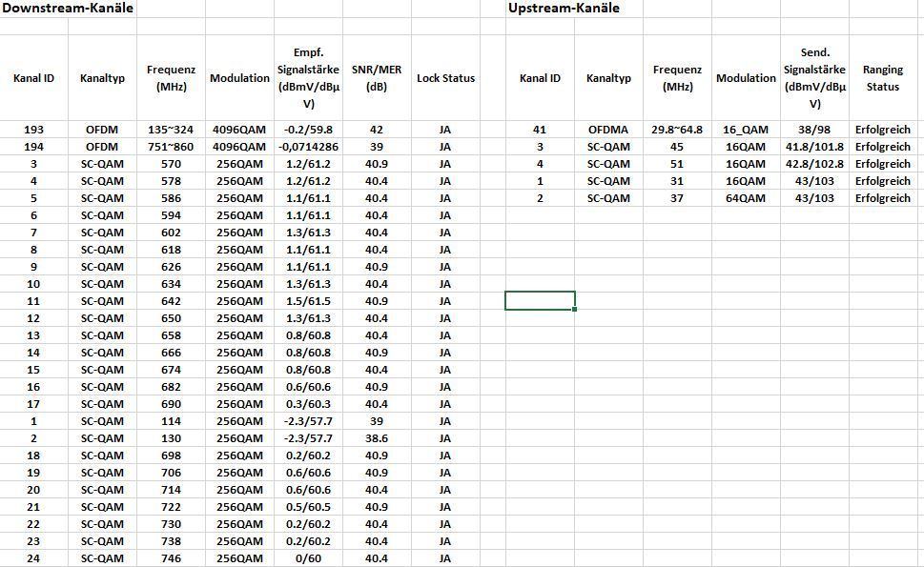Select the Downstream-Kanäle heading cell
924x567 pixels.
pyautogui.click(x=68, y=9)
